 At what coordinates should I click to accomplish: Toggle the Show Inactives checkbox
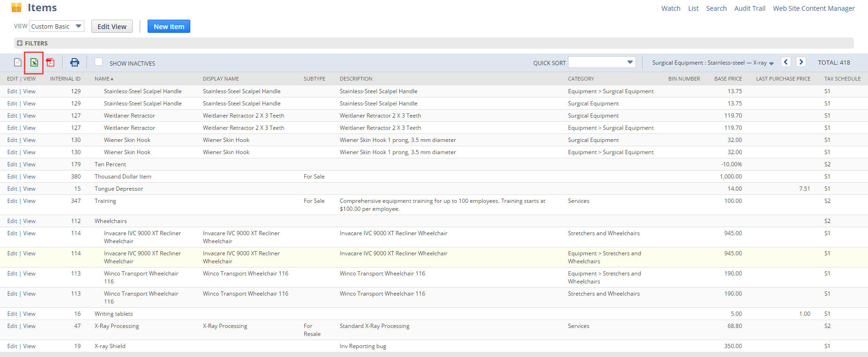(99, 62)
